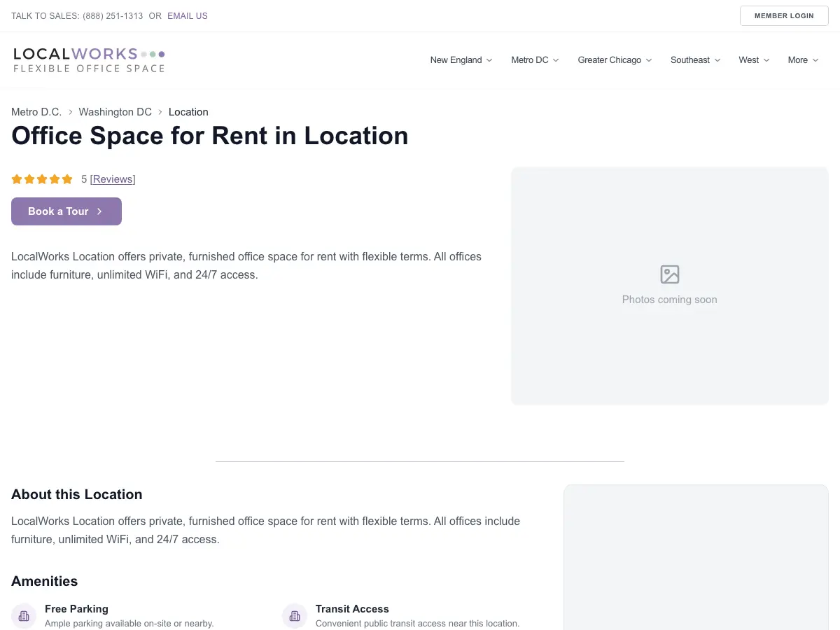Screen dimensions: 840x630
Task: Click the photo placeholder image icon
Action: [x=670, y=274]
